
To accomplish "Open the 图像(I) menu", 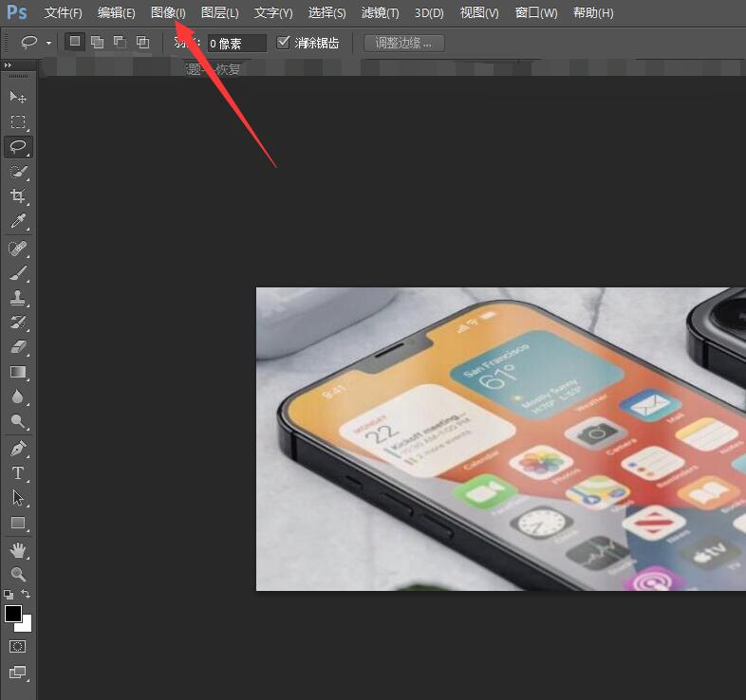I will (x=168, y=12).
